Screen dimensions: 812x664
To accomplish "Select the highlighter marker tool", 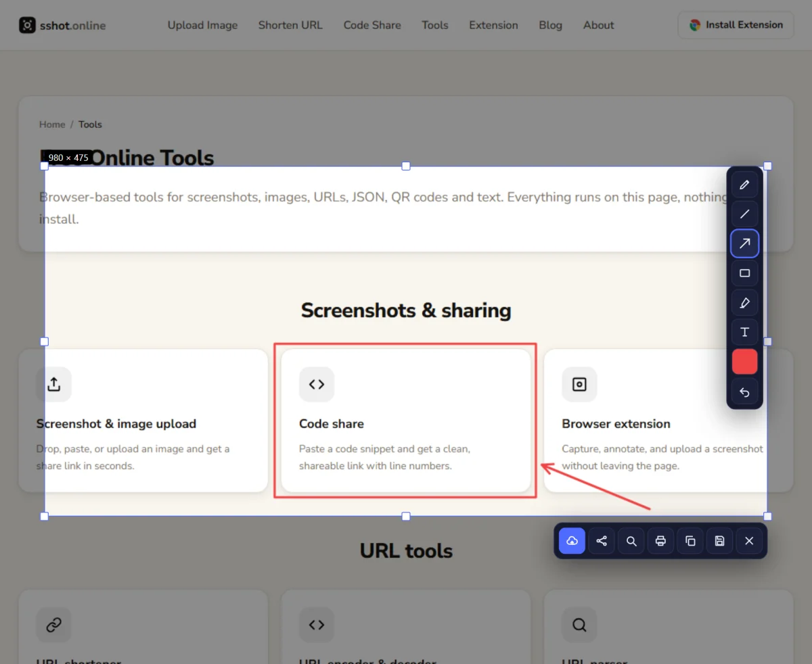I will (744, 303).
